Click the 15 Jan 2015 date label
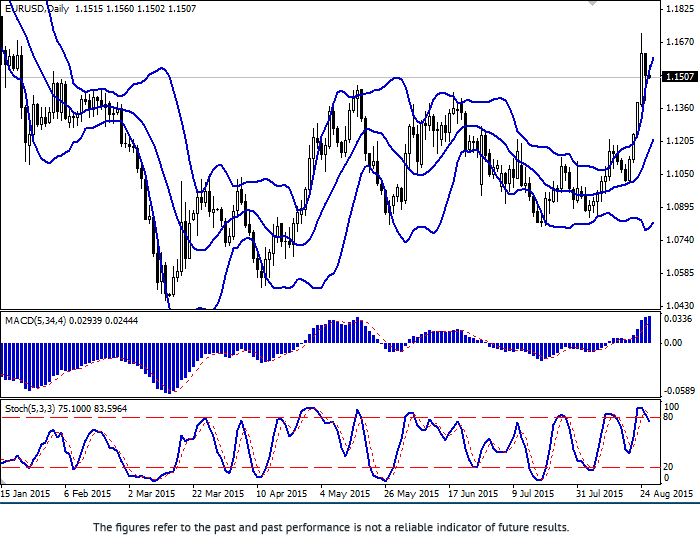700x552 pixels. pyautogui.click(x=25, y=494)
